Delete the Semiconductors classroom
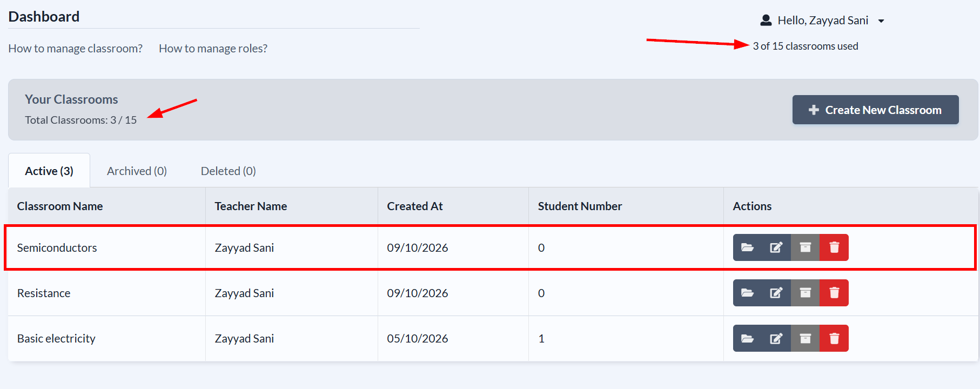Image resolution: width=980 pixels, height=389 pixels. click(834, 247)
